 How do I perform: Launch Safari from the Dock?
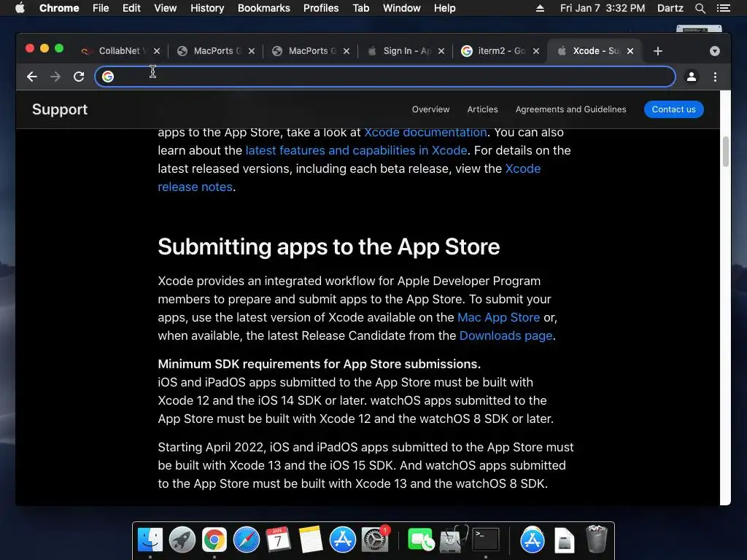[x=247, y=540]
